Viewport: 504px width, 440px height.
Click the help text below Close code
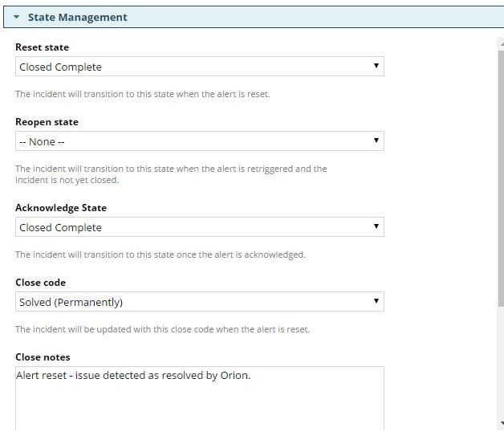162,329
